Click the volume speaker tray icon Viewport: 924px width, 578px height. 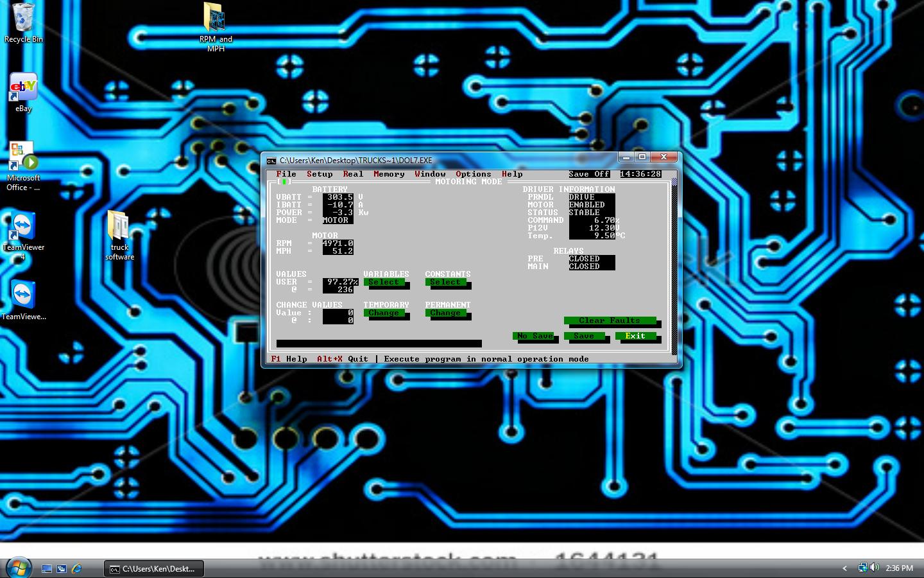(875, 568)
